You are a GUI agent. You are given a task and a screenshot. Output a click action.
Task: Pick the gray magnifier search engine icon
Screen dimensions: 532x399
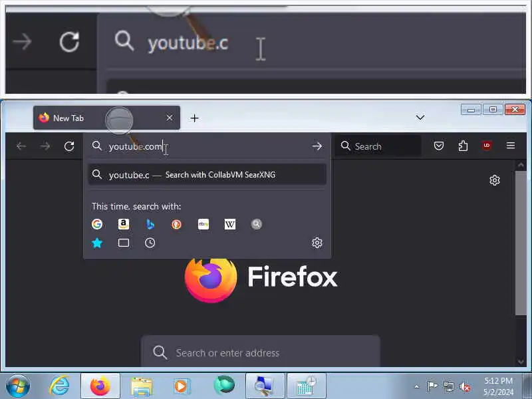(x=257, y=224)
